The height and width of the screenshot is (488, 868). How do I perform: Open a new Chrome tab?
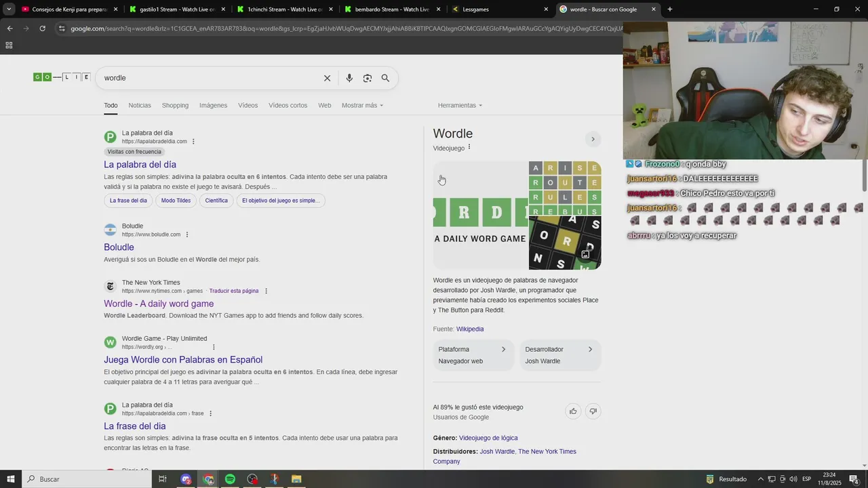[670, 9]
